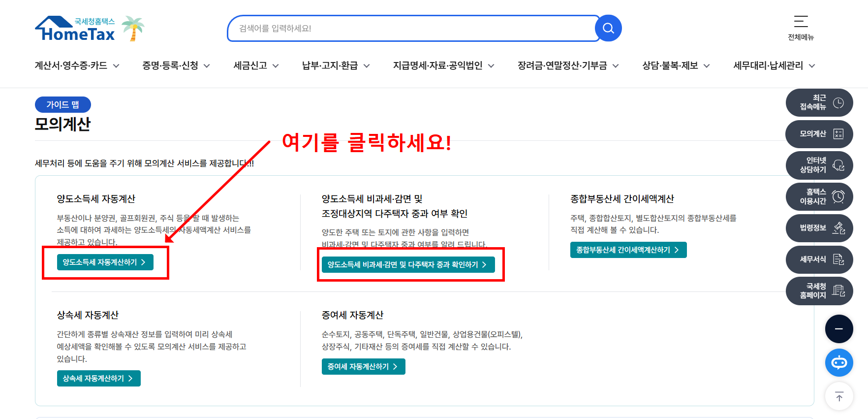The image size is (868, 419).
Task: Click the 양도소득세 자동계산 heading
Action: pos(96,199)
